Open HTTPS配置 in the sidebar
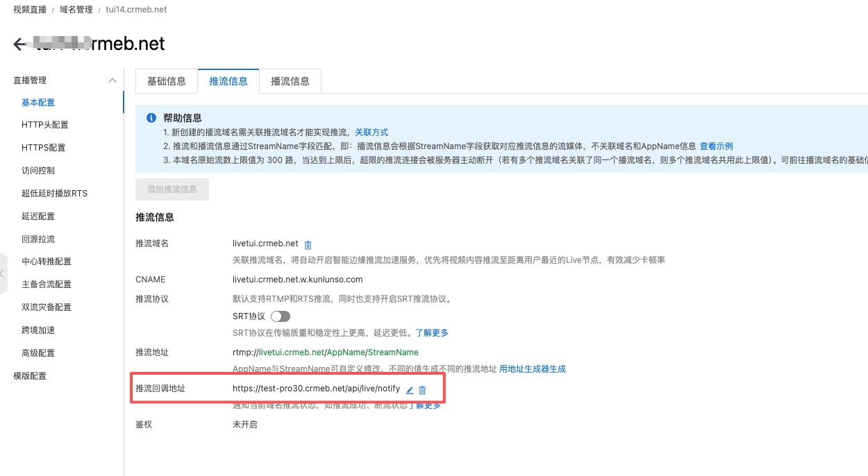The height and width of the screenshot is (476, 868). pyautogui.click(x=43, y=148)
